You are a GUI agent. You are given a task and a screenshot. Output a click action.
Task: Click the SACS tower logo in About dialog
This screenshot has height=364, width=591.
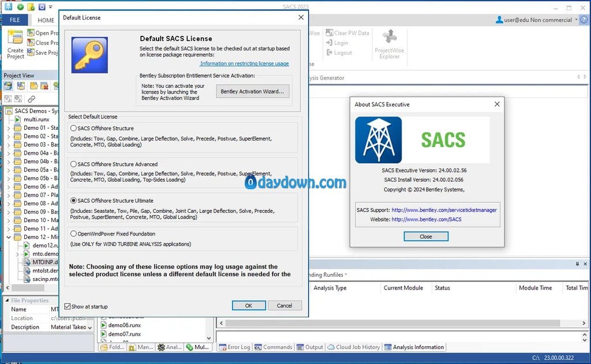click(x=379, y=140)
